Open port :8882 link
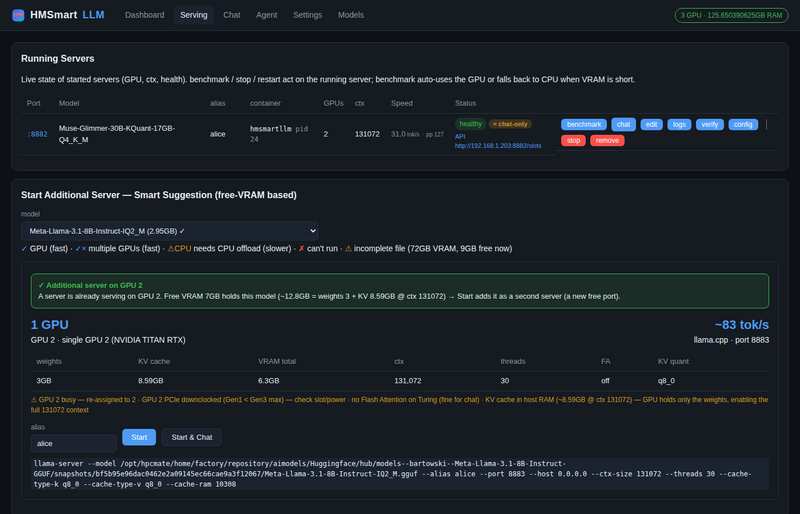The image size is (800, 514). pyautogui.click(x=37, y=134)
